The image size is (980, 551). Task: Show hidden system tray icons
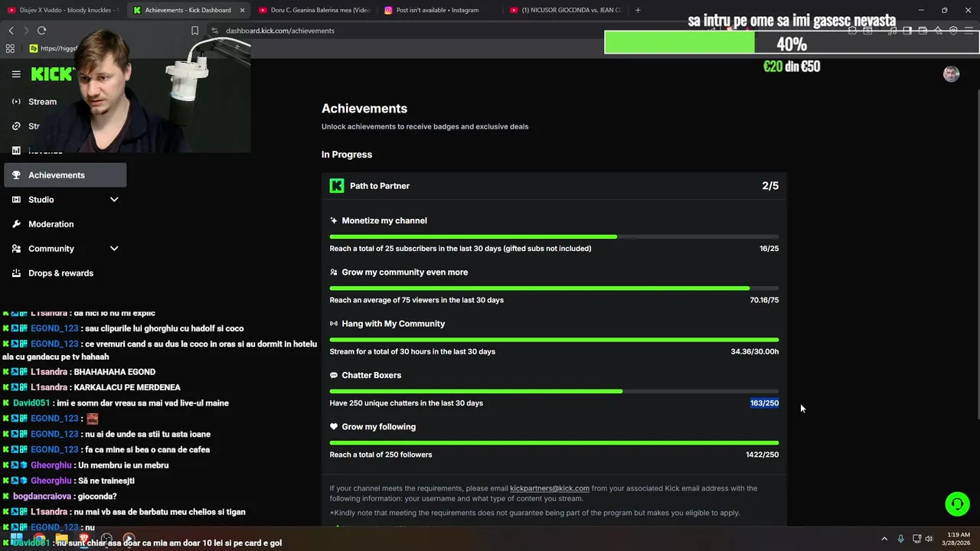point(884,539)
